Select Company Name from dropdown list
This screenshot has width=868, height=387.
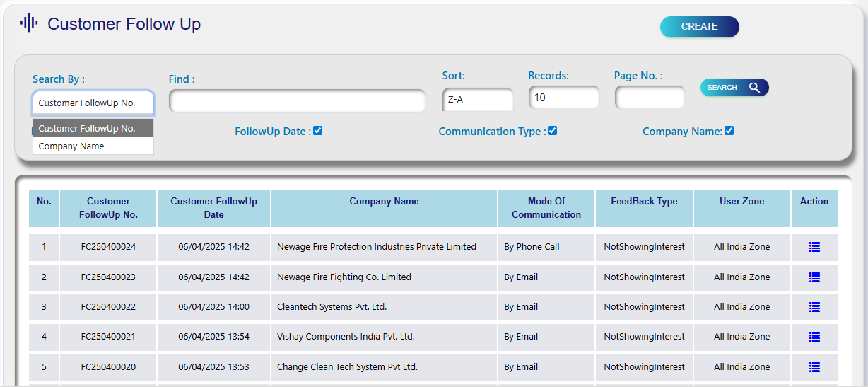[x=71, y=146]
